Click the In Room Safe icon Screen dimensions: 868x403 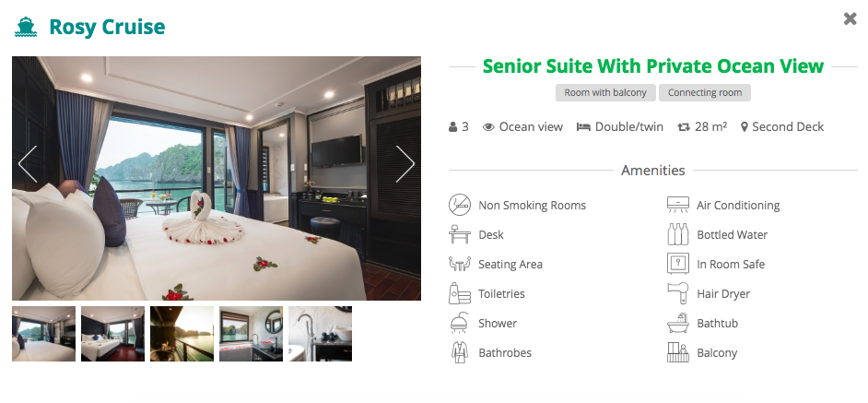(678, 264)
